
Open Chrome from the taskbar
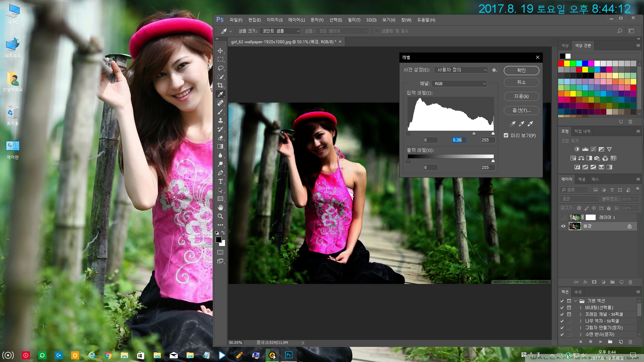(x=108, y=355)
